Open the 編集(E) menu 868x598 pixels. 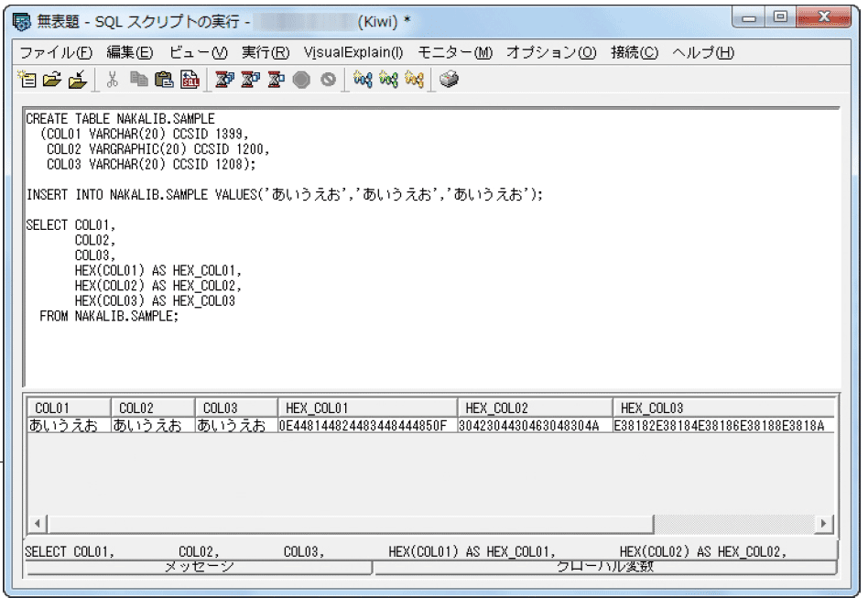tap(129, 52)
